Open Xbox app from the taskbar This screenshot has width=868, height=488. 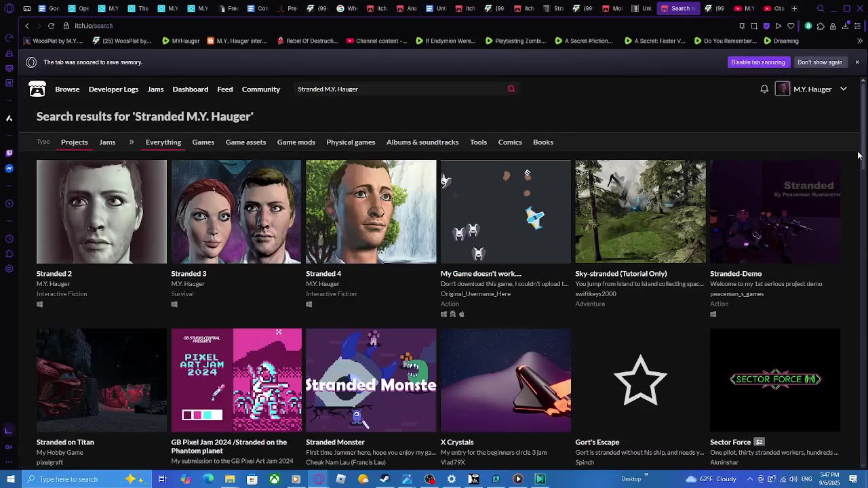(x=274, y=479)
